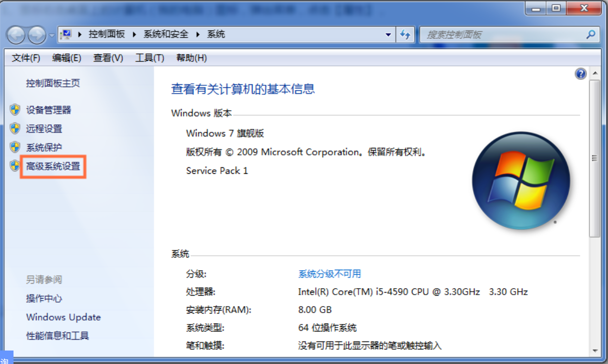Open 设备管理器 link
608x364 pixels.
pos(48,110)
